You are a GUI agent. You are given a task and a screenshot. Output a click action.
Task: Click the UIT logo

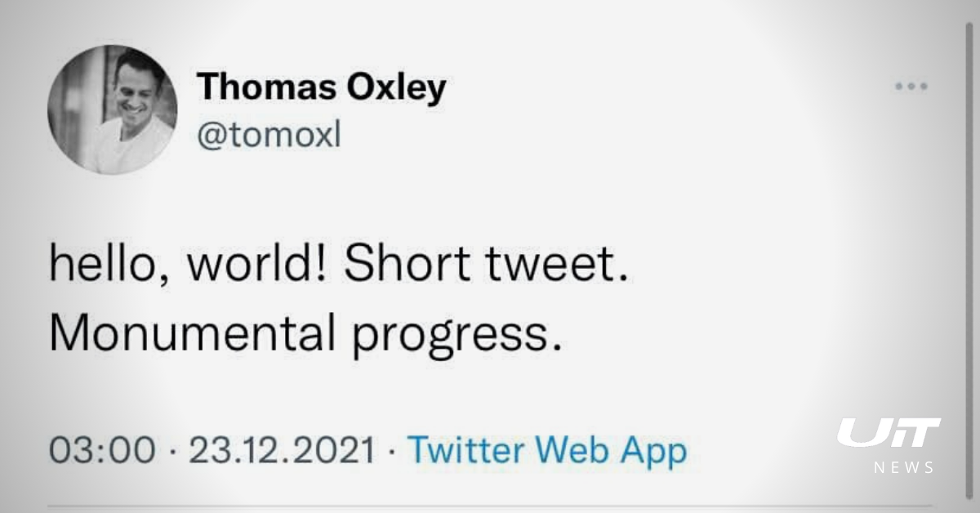tap(889, 433)
